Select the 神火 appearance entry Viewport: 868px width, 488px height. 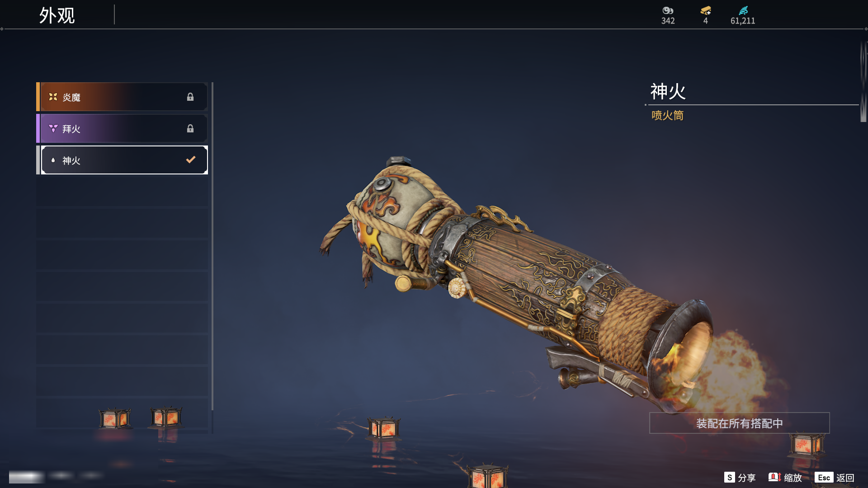tap(122, 160)
